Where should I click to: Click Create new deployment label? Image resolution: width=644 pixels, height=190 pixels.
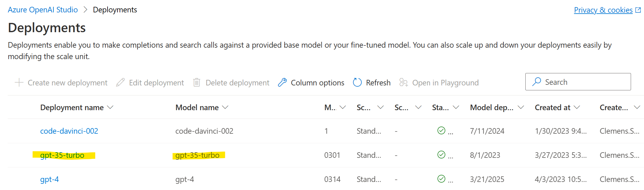pos(68,83)
